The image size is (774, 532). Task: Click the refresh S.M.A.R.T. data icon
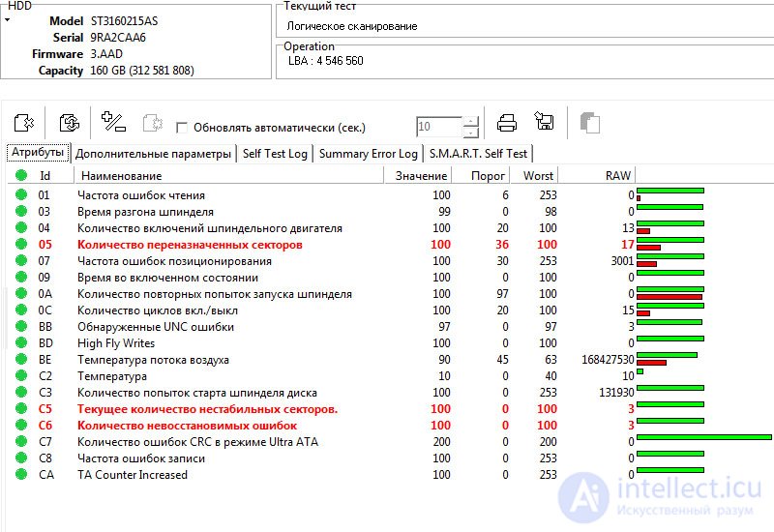coord(69,123)
